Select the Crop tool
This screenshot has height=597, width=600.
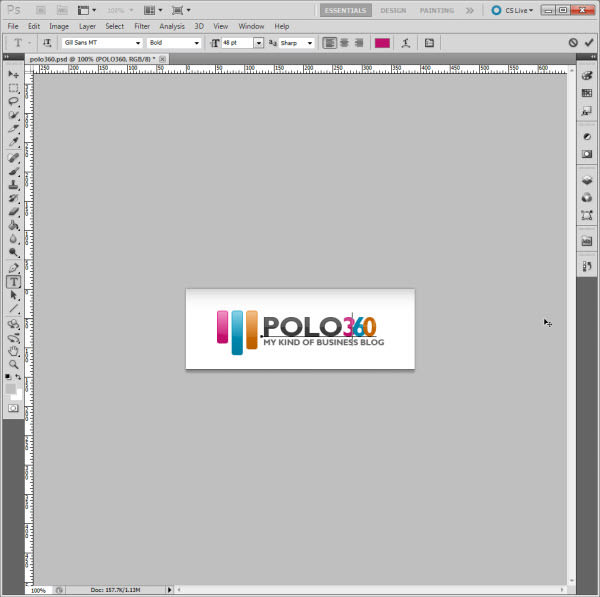(13, 128)
